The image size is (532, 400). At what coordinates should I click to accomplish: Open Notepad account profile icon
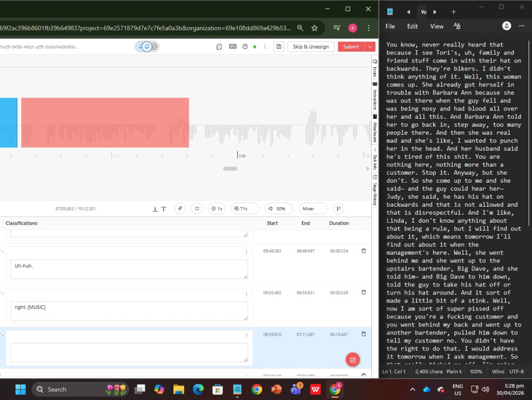pos(506,26)
